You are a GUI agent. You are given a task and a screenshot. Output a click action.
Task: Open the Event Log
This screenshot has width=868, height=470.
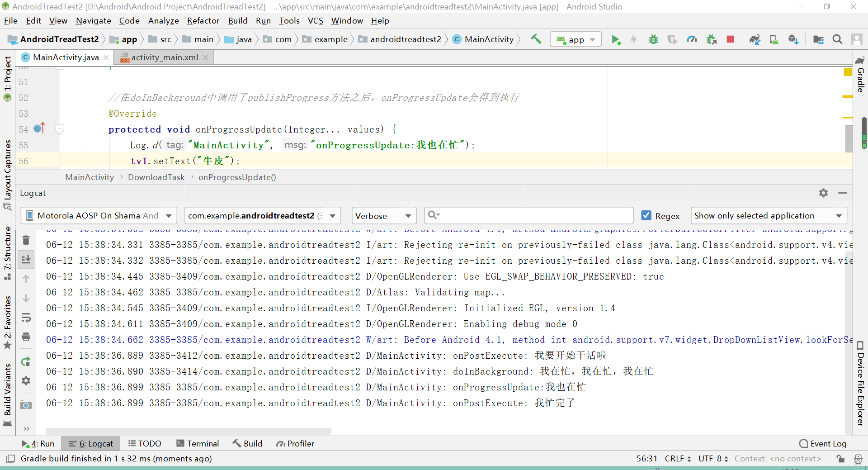pos(823,444)
